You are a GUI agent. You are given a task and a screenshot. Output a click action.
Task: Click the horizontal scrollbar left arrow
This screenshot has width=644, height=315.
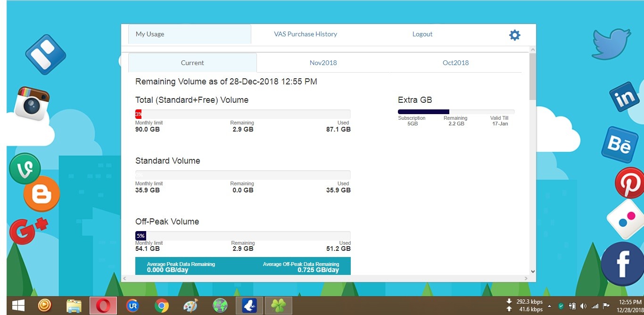[124, 279]
